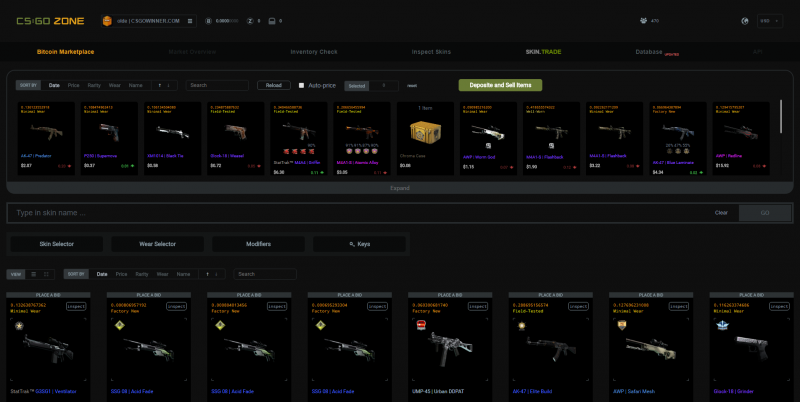Click the inventory vertical scrollbar
800x402 pixels.
pos(781,117)
